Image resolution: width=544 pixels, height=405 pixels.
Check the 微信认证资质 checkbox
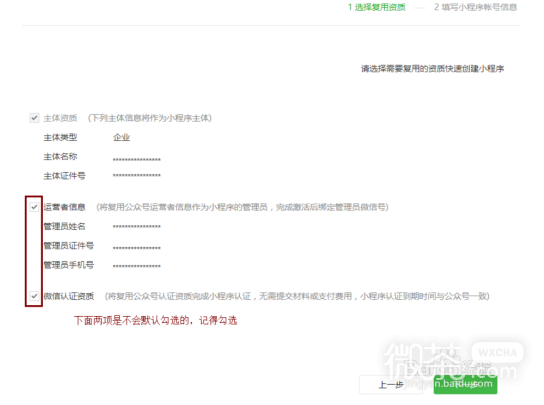point(34,296)
